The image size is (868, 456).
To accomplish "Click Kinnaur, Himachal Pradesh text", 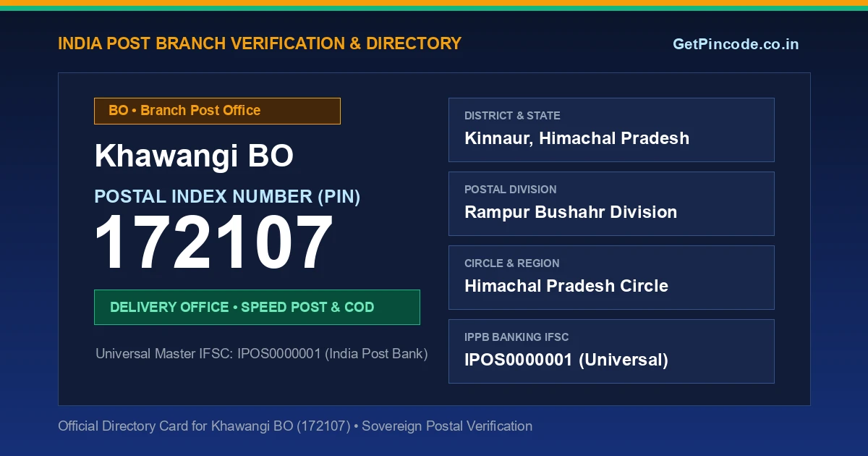I will [x=576, y=138].
